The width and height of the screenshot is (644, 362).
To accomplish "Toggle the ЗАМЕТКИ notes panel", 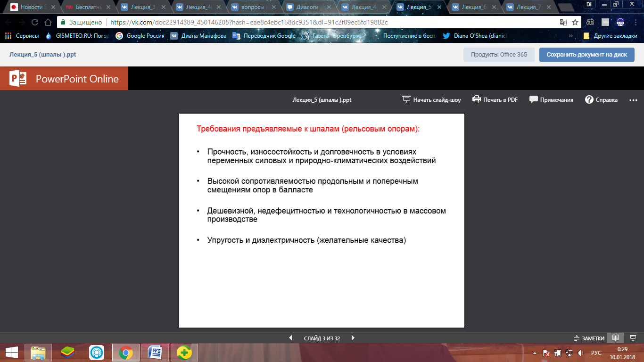I will point(589,338).
